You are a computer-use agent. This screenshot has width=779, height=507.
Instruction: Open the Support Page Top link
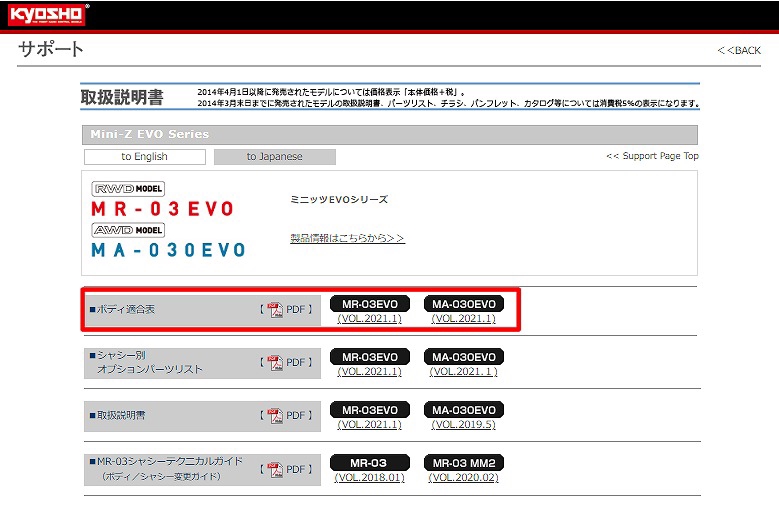pyautogui.click(x=652, y=155)
